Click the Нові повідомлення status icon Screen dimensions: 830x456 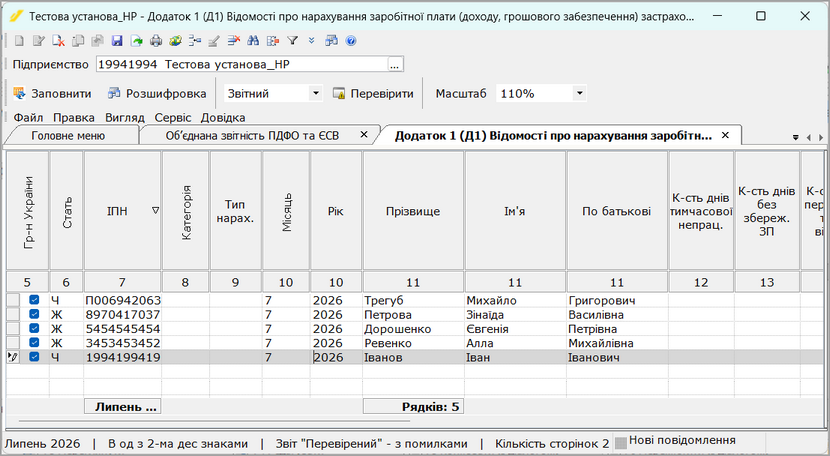(620, 442)
